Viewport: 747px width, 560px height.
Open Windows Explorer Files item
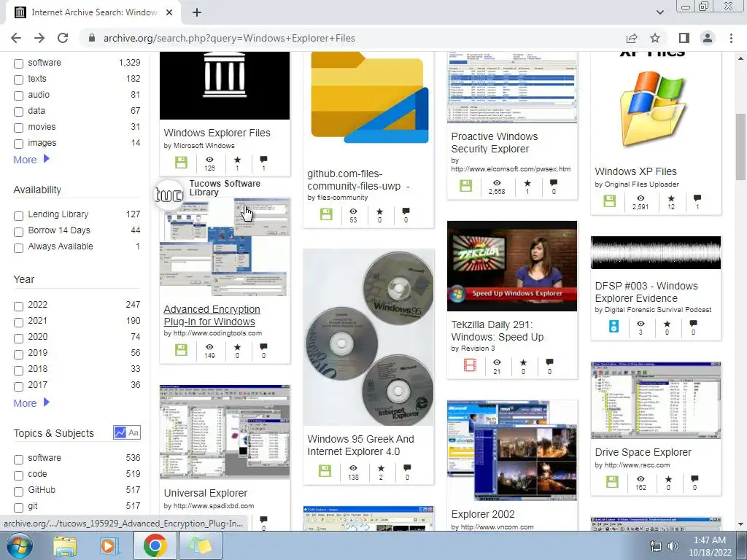pyautogui.click(x=217, y=133)
